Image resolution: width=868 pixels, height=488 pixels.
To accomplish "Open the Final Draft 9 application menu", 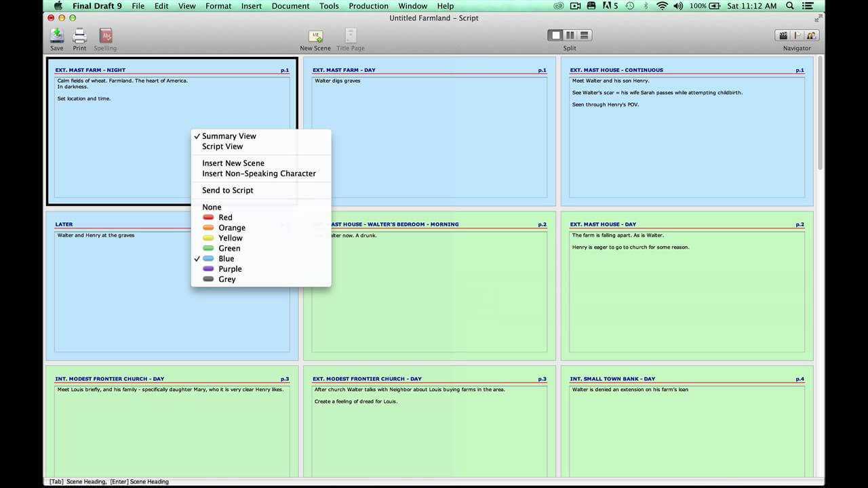I will click(97, 6).
